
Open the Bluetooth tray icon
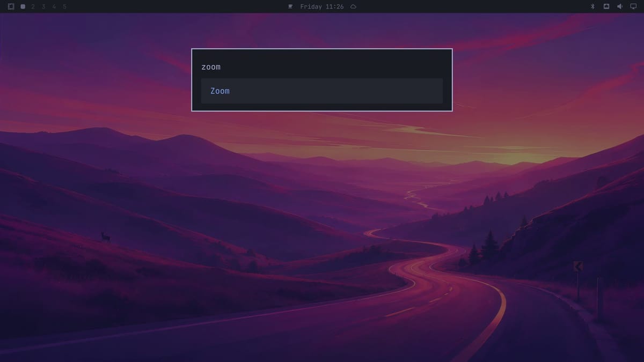(593, 6)
